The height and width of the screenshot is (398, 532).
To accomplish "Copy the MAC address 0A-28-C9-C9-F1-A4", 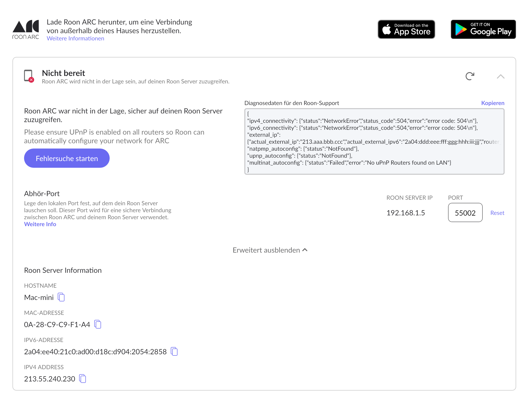I will tap(98, 324).
